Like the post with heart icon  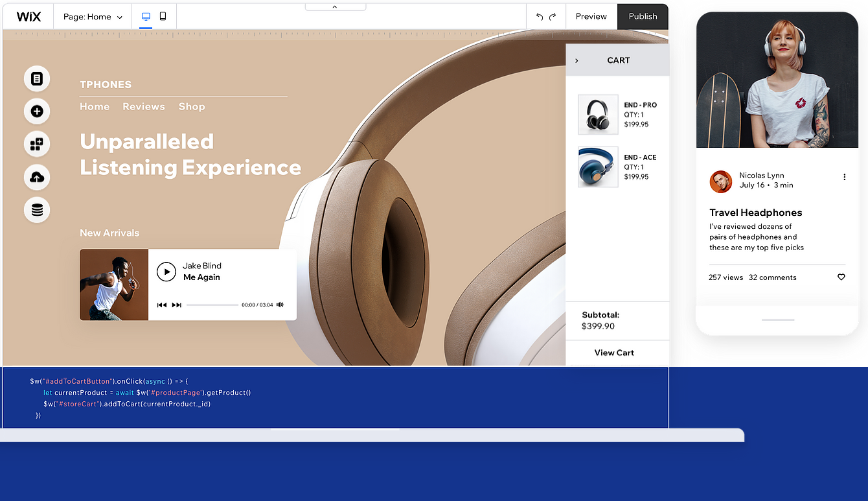tap(841, 277)
